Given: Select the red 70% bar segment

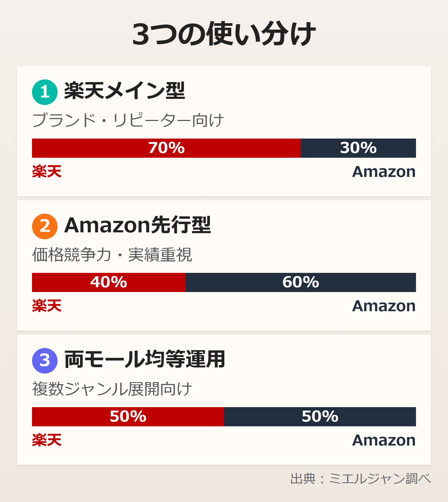Looking at the screenshot, I should [166, 148].
